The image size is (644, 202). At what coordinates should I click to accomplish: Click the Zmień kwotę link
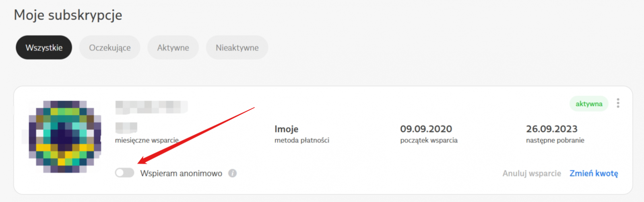click(x=594, y=173)
